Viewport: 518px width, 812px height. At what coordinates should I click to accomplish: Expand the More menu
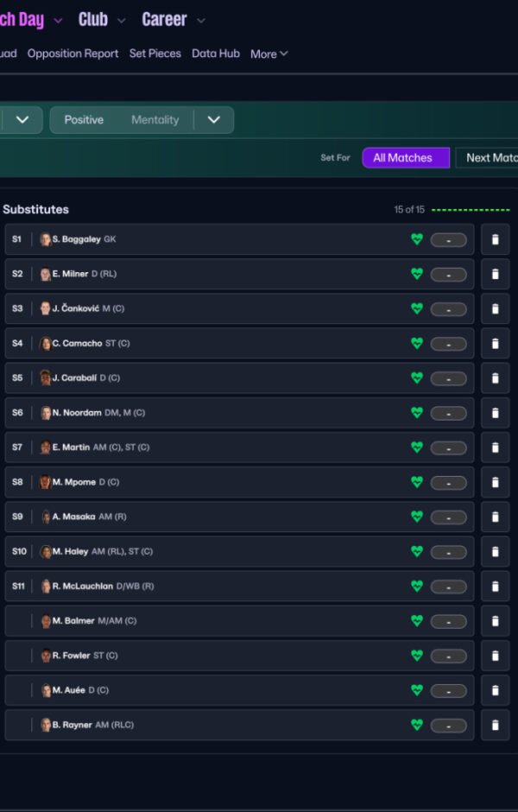point(268,54)
